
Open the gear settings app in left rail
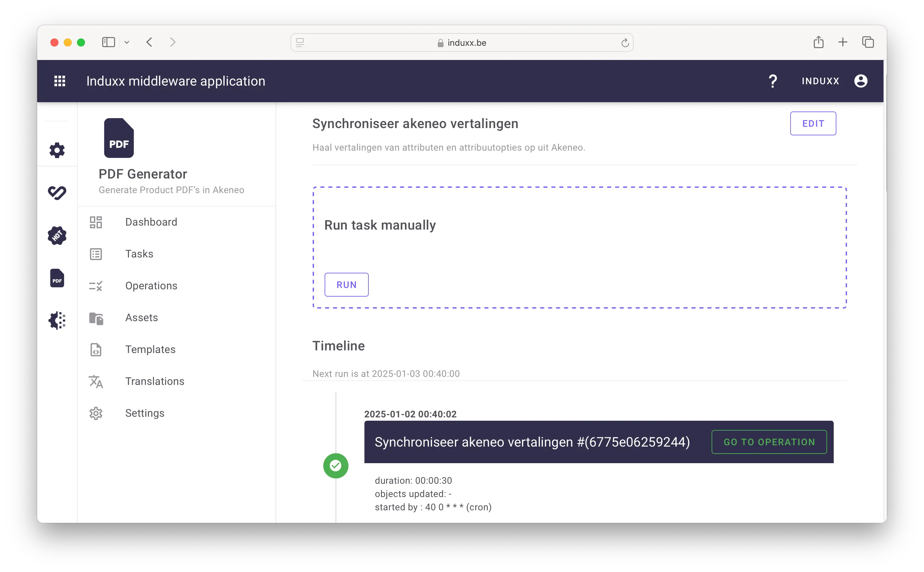(57, 150)
